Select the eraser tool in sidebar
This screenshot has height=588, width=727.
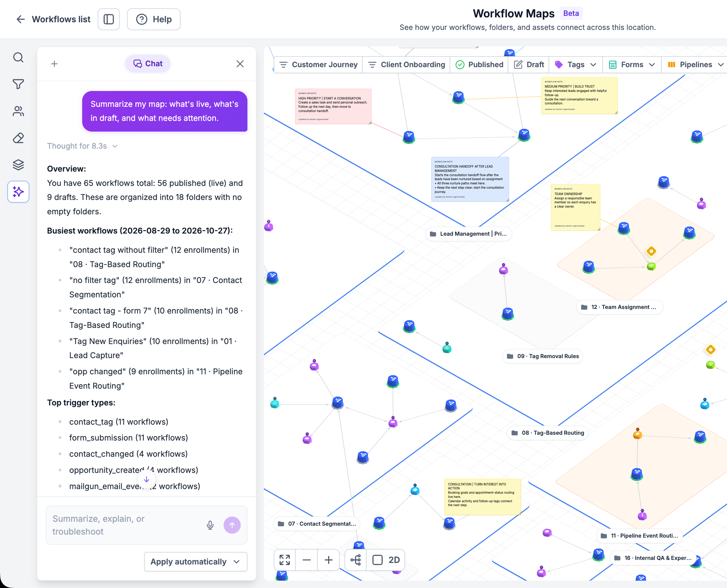[x=18, y=138]
